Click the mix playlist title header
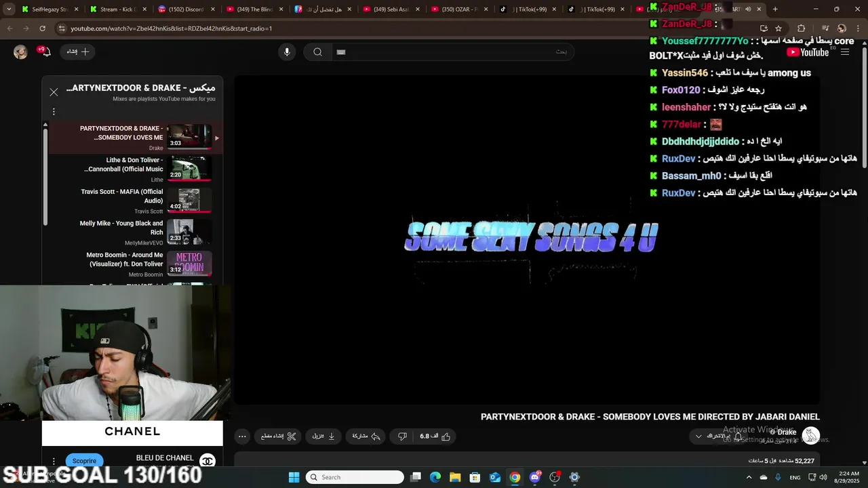868x488 pixels. click(140, 88)
